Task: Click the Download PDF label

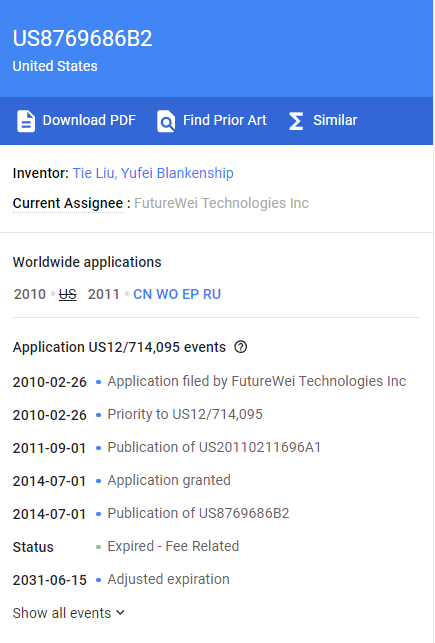Action: tap(89, 120)
